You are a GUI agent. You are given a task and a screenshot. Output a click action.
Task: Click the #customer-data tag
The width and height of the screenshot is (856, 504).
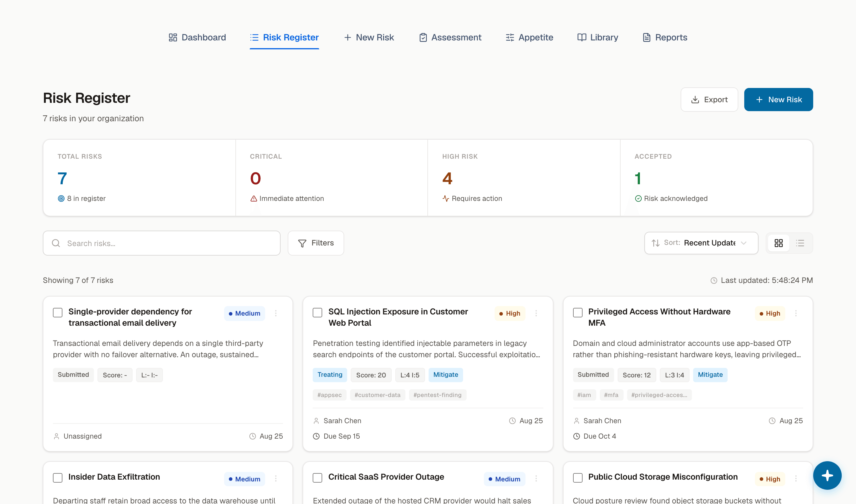[378, 395]
